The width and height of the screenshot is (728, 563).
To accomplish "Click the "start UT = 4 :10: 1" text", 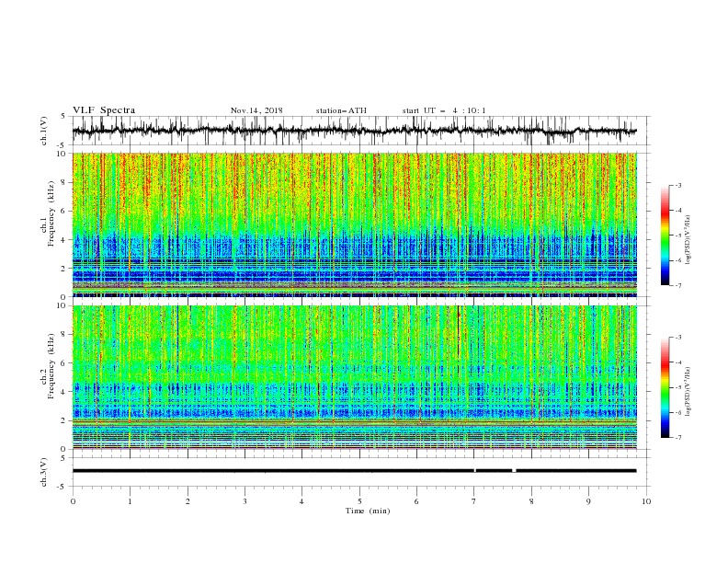I will point(444,110).
